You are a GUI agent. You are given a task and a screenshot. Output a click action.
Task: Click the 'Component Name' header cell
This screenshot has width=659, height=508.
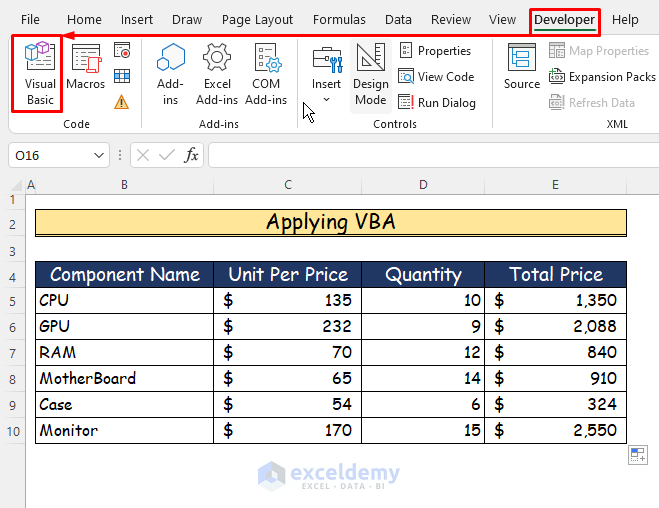124,274
